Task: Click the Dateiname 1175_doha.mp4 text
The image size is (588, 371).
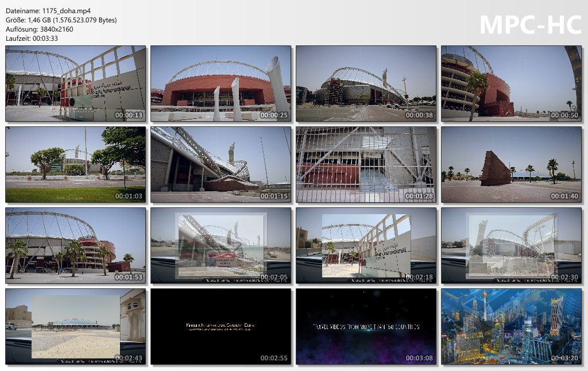Action: [x=48, y=11]
